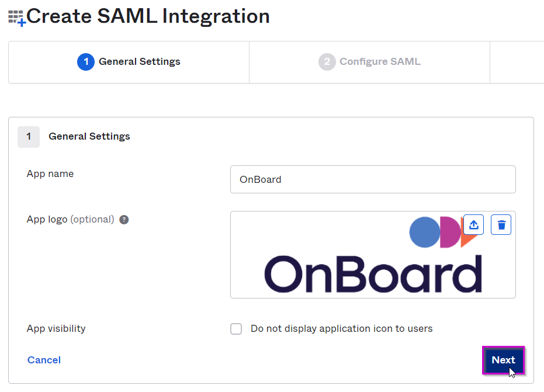This screenshot has width=544, height=392.
Task: Focus the App name input field
Action: (x=373, y=179)
